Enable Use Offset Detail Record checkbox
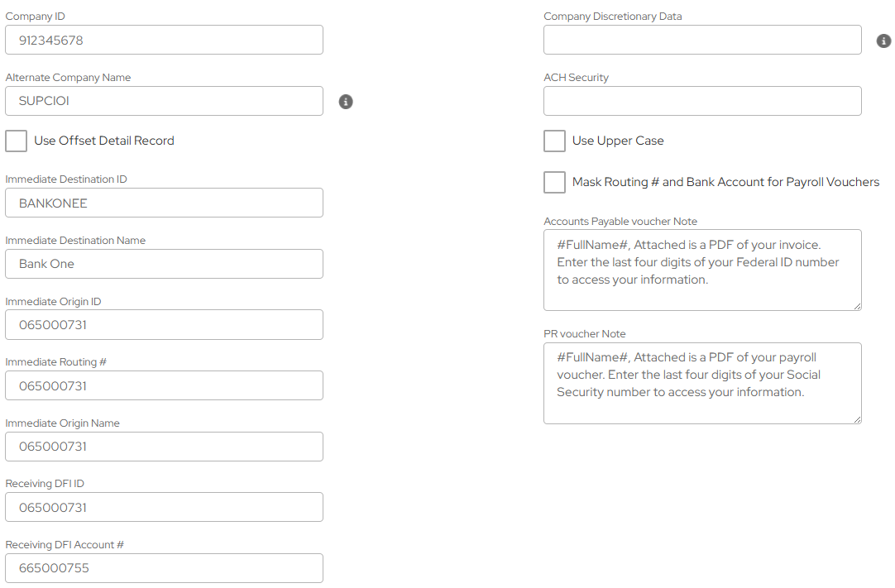The image size is (895, 588). tap(17, 141)
